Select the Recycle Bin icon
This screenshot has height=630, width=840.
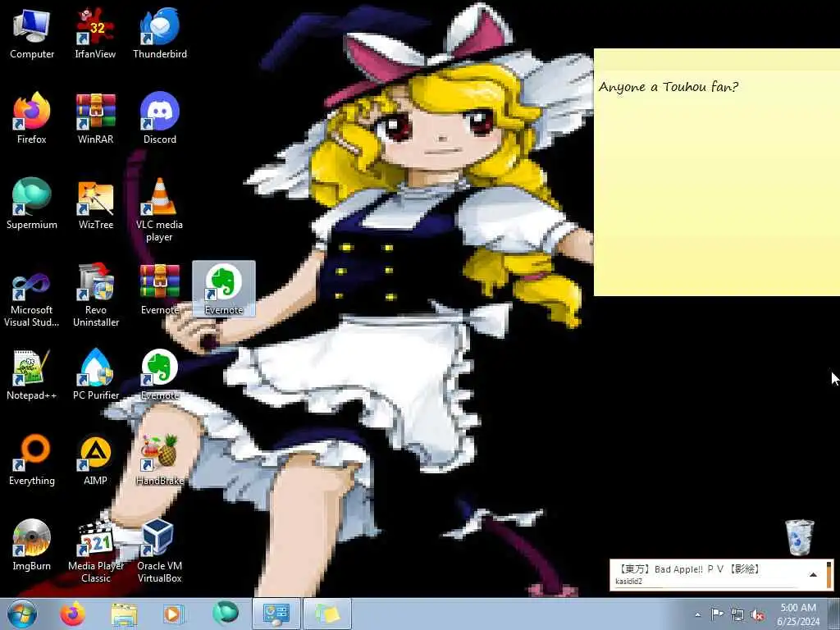point(799,537)
